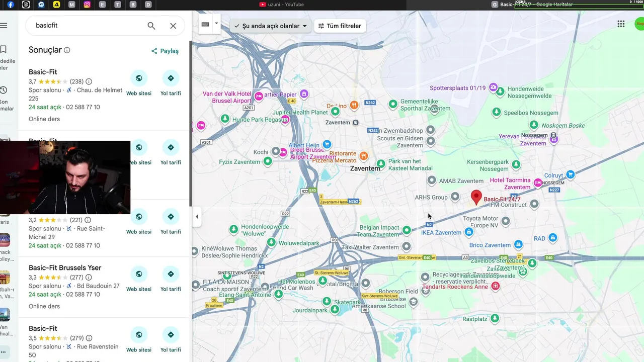Show info about the Sonuçlar results
Image resolution: width=644 pixels, height=362 pixels.
pyautogui.click(x=67, y=50)
